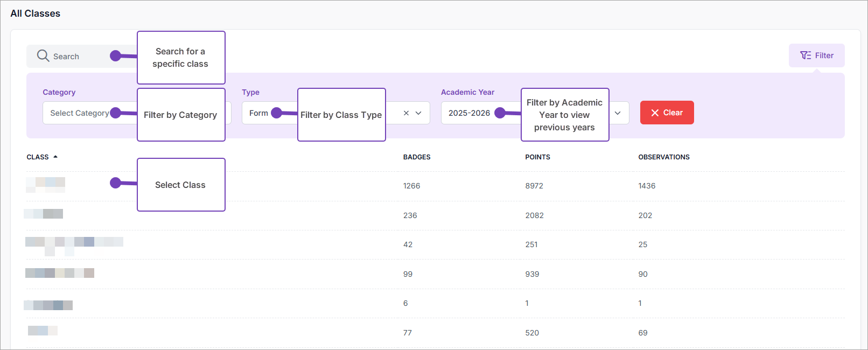868x350 pixels.
Task: Click the funnel icon beside Filter
Action: (x=806, y=55)
